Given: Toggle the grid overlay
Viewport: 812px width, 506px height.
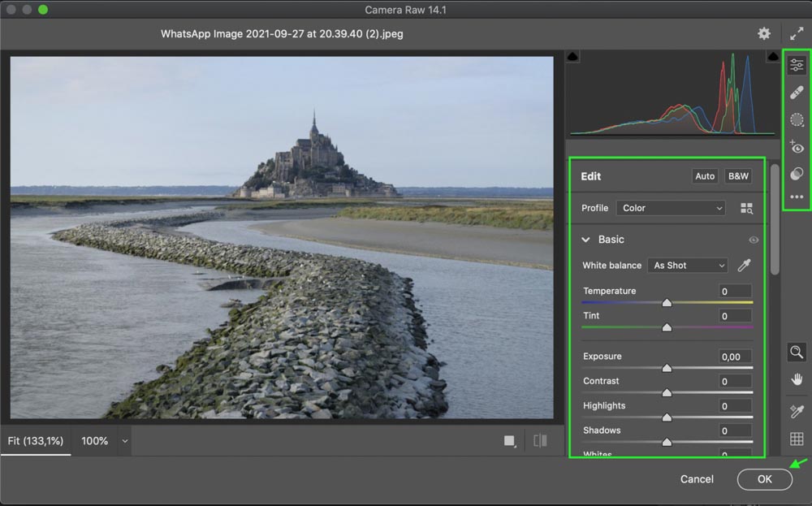Looking at the screenshot, I should [x=797, y=439].
